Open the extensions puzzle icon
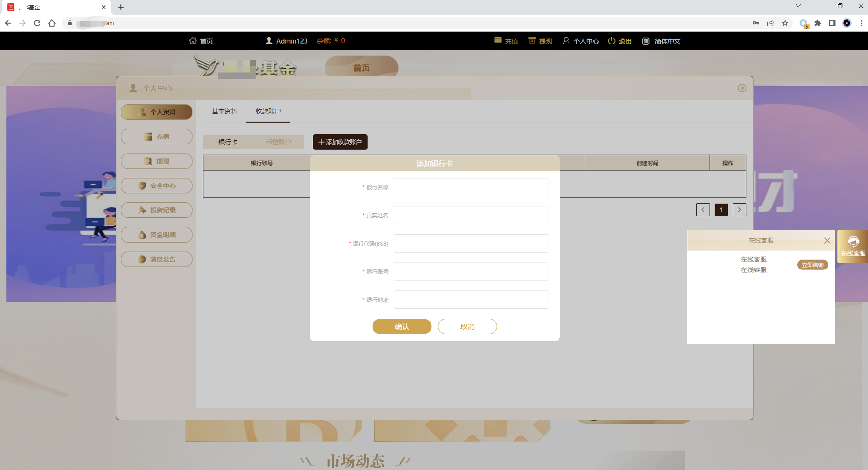Screen dimensions: 868x470 (x=818, y=23)
